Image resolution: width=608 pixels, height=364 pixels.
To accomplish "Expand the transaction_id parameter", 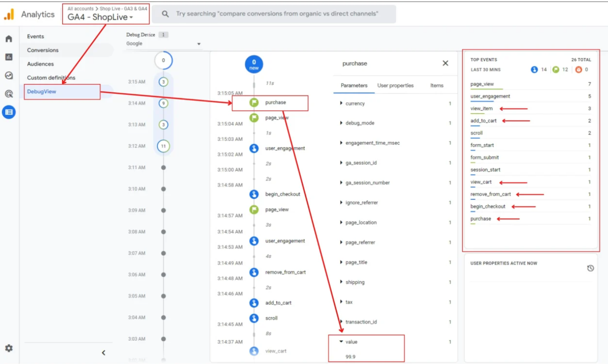I will click(x=361, y=322).
